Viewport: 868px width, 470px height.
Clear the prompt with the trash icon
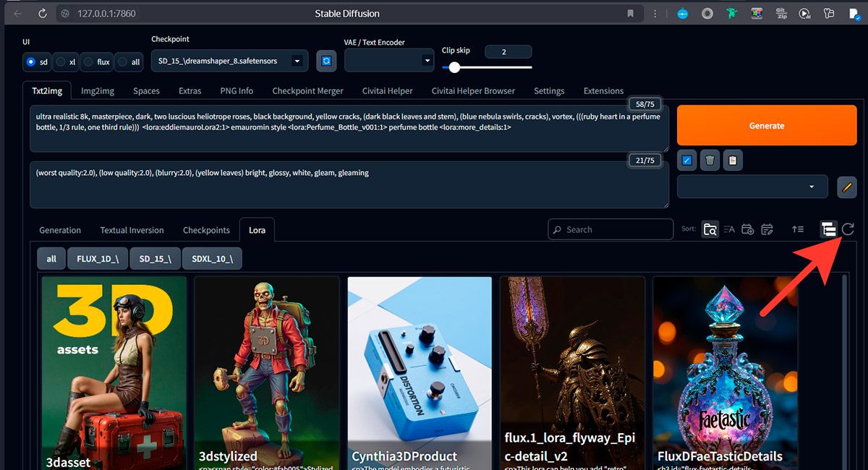[710, 161]
